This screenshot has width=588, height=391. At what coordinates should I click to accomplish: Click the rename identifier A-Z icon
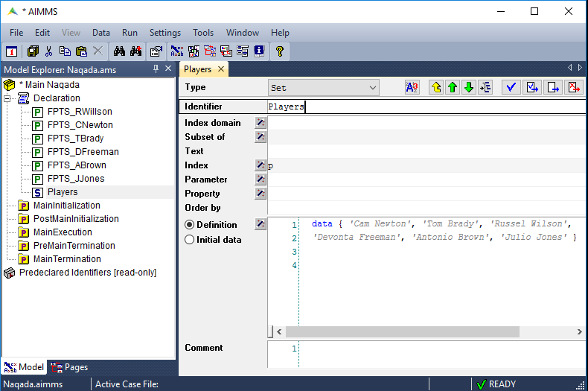[412, 87]
